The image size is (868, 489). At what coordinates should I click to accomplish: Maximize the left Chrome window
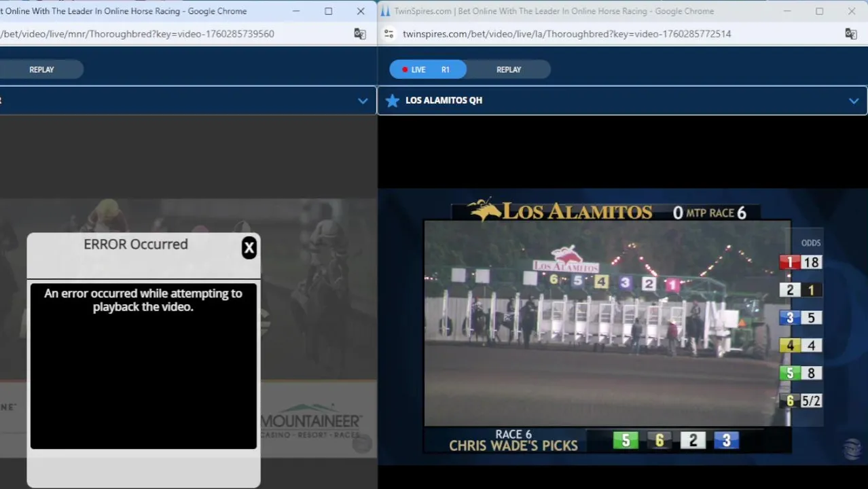coord(328,11)
